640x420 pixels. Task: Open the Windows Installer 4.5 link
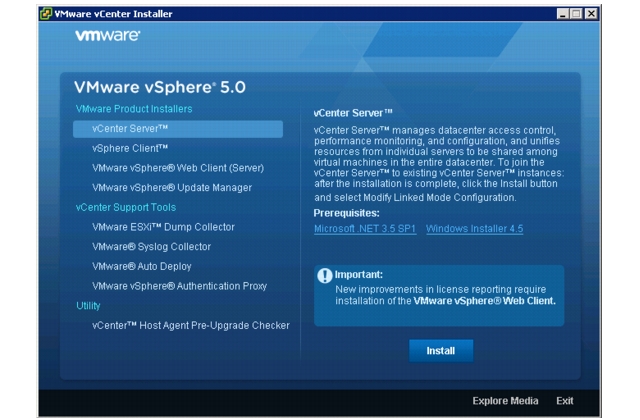tap(474, 229)
